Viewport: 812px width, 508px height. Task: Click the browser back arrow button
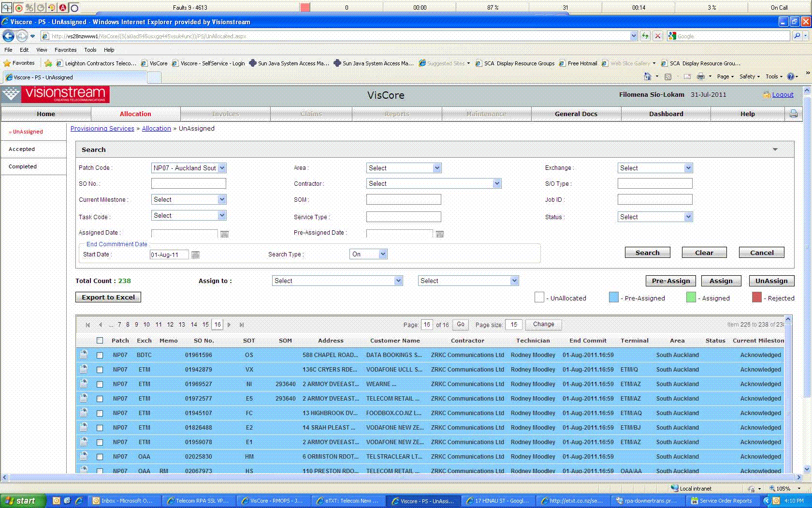(9, 36)
